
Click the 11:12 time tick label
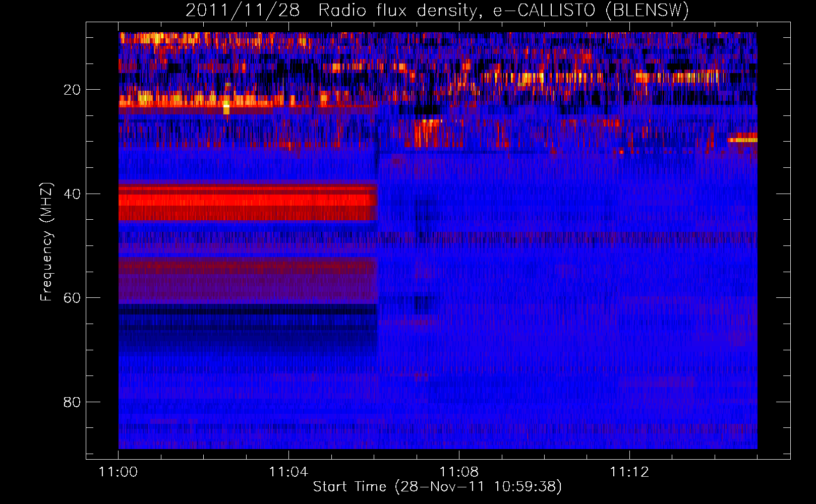click(629, 472)
